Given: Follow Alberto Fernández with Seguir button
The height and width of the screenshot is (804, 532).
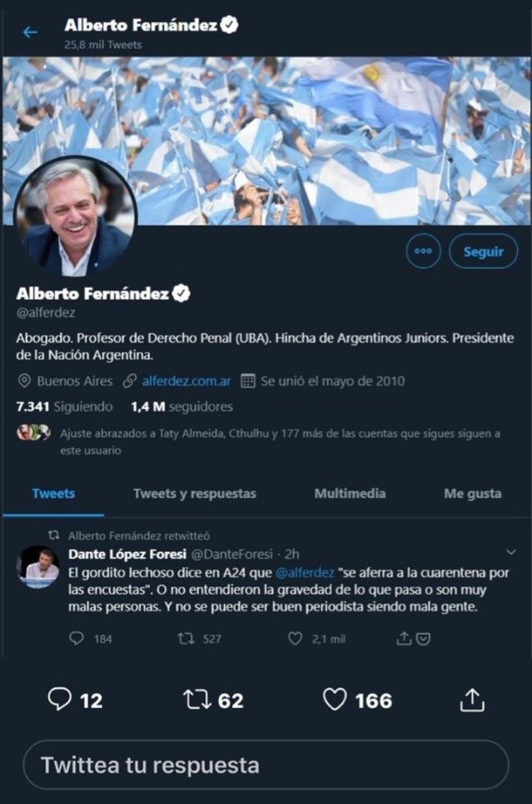Looking at the screenshot, I should tap(483, 251).
